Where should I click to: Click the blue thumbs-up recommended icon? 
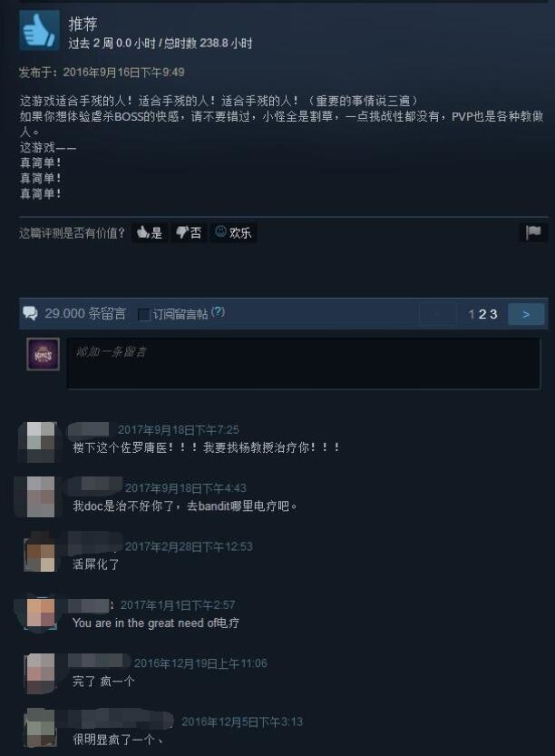point(40,30)
